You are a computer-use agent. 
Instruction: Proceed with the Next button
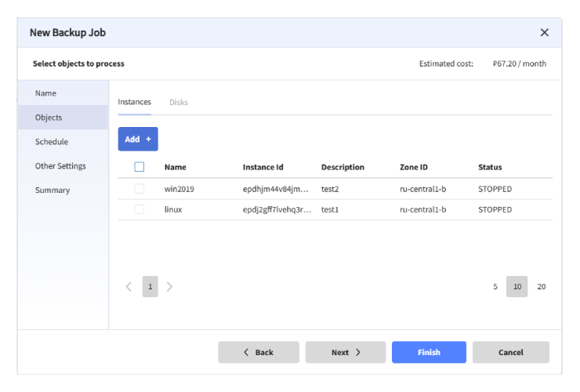(x=345, y=353)
